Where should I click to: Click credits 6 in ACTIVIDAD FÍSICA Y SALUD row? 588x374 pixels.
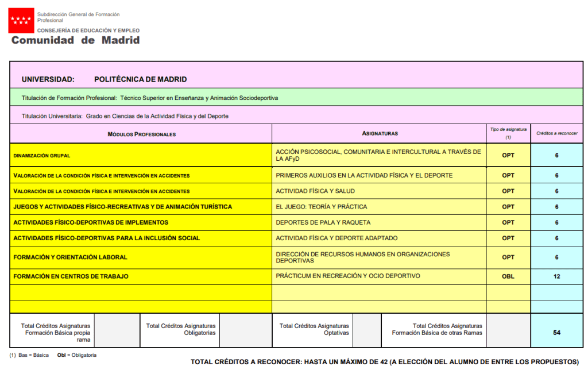click(557, 191)
